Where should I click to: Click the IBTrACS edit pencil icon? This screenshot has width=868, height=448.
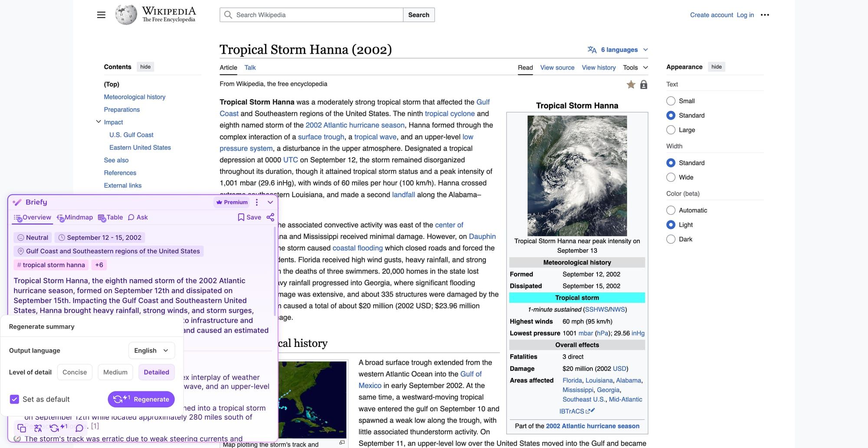(592, 410)
